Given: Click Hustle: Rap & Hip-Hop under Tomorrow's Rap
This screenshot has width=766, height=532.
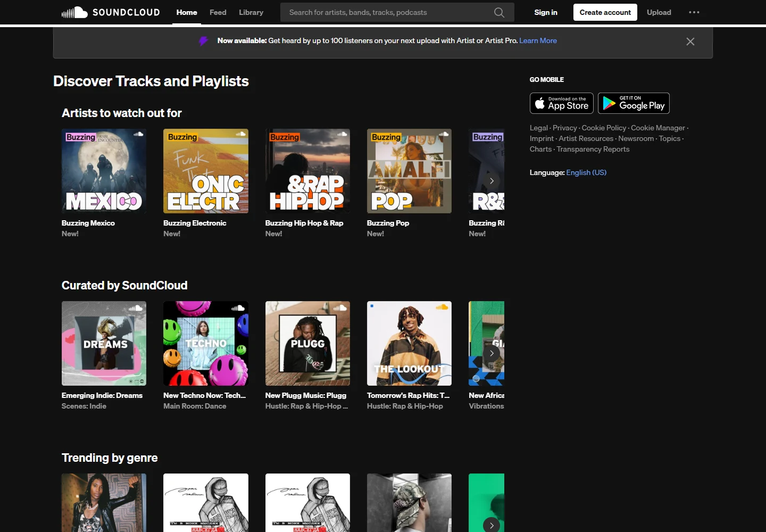Looking at the screenshot, I should 405,406.
